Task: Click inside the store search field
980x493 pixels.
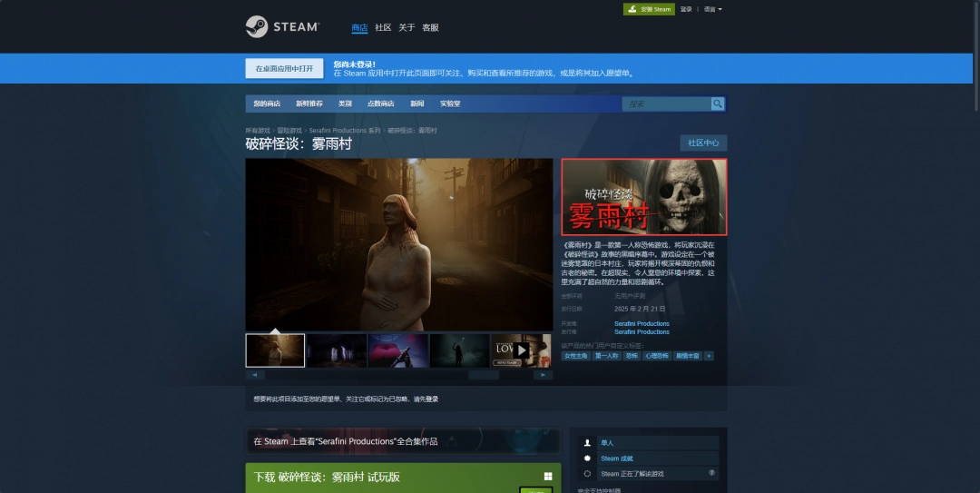Action: pyautogui.click(x=666, y=104)
